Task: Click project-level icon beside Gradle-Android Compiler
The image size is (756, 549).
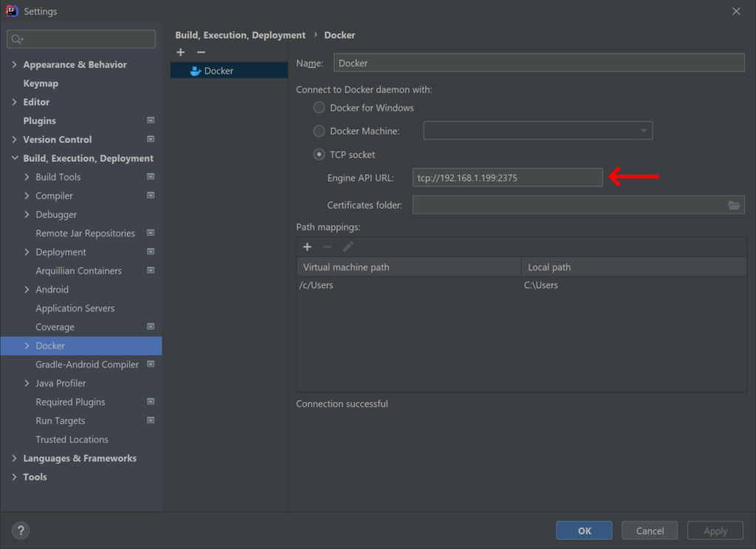Action: [151, 364]
